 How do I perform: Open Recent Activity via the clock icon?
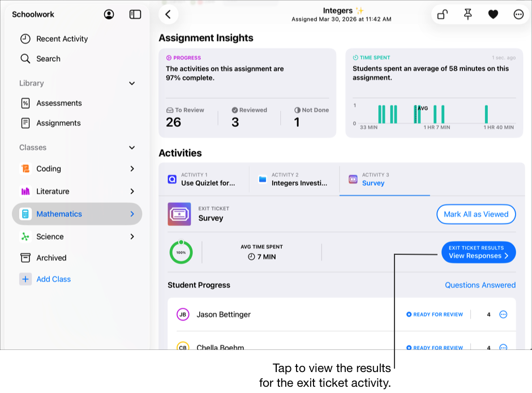click(x=25, y=39)
